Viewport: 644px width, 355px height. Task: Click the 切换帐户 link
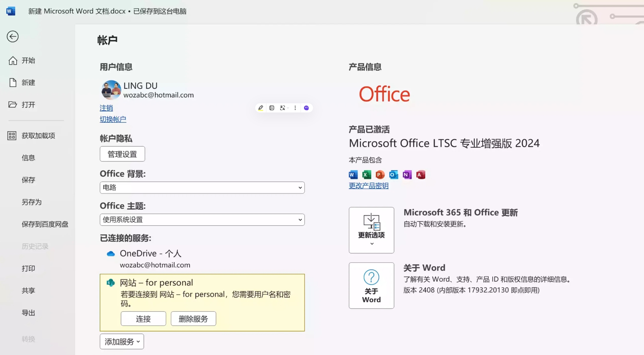113,119
